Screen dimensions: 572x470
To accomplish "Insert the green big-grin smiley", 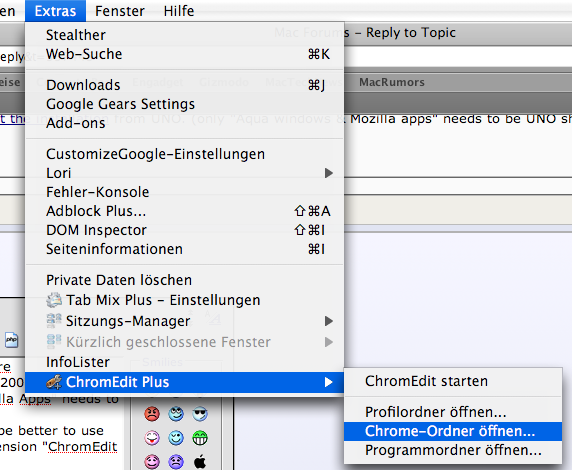I will [200, 438].
